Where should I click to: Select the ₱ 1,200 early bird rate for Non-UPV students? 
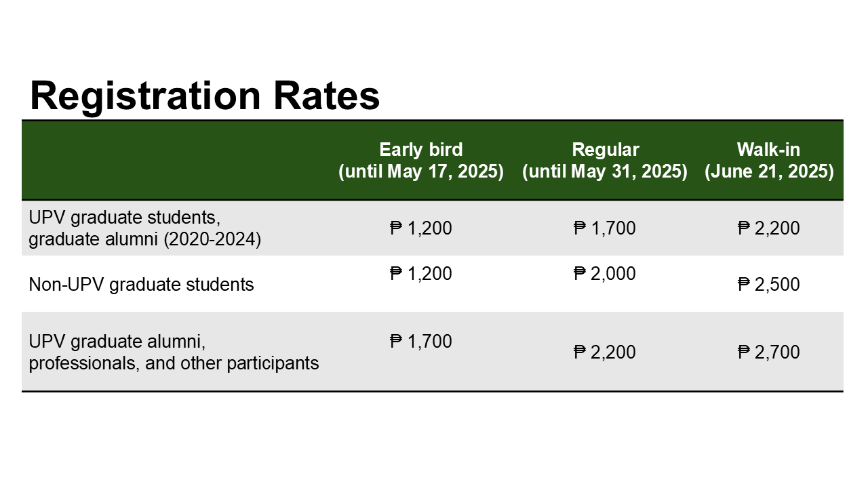click(421, 274)
